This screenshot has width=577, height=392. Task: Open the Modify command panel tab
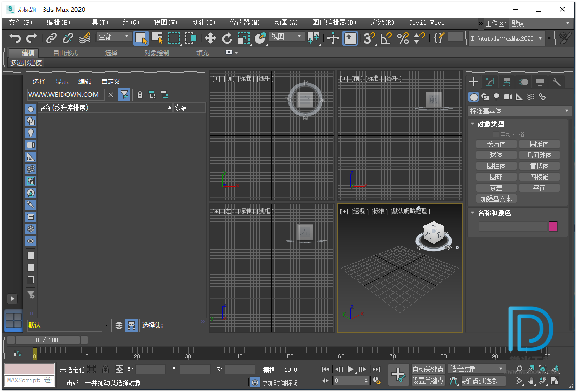click(490, 82)
